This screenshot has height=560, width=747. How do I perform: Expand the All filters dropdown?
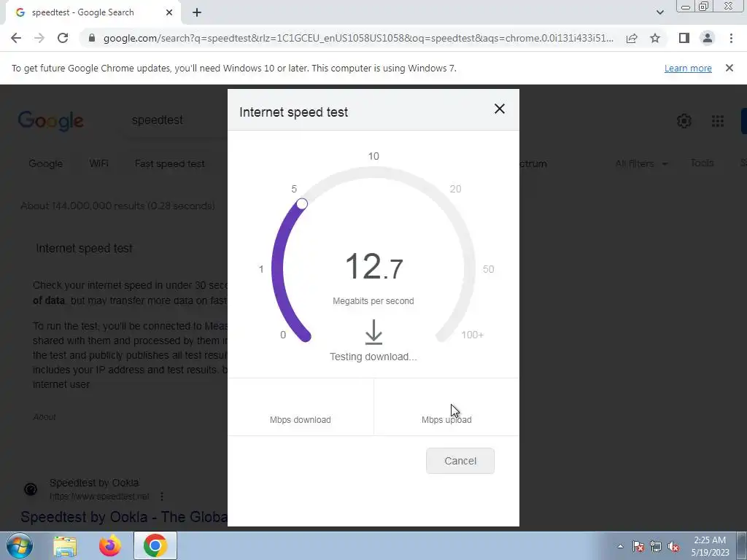point(641,163)
